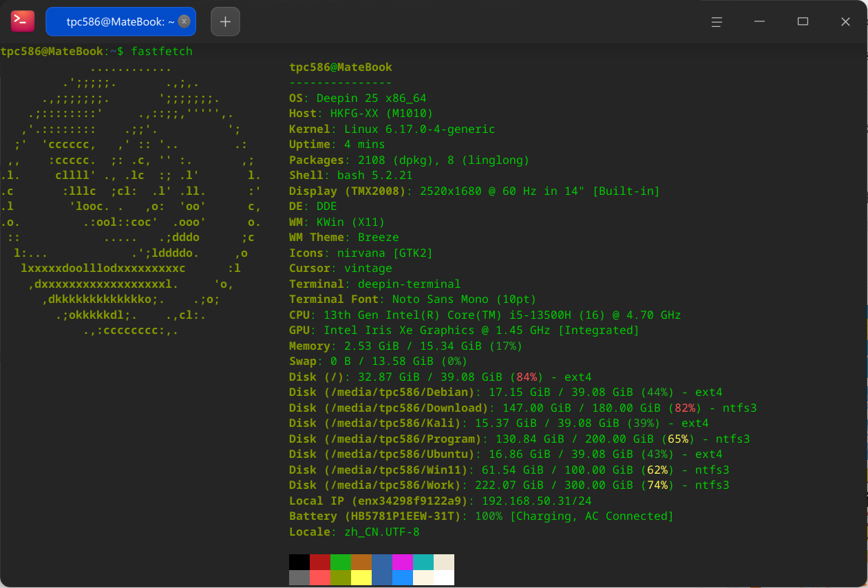
Task: Maximize the terminal window
Action: (803, 22)
